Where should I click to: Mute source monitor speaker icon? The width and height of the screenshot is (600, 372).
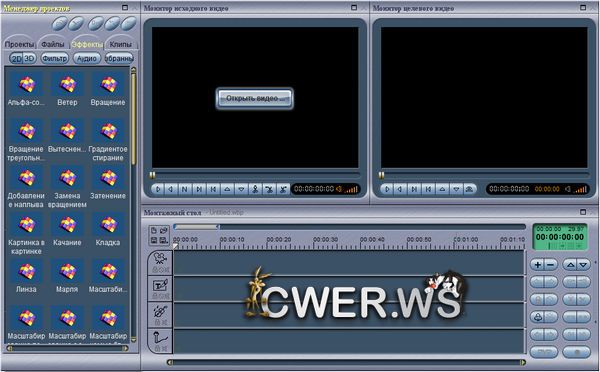[x=339, y=189]
